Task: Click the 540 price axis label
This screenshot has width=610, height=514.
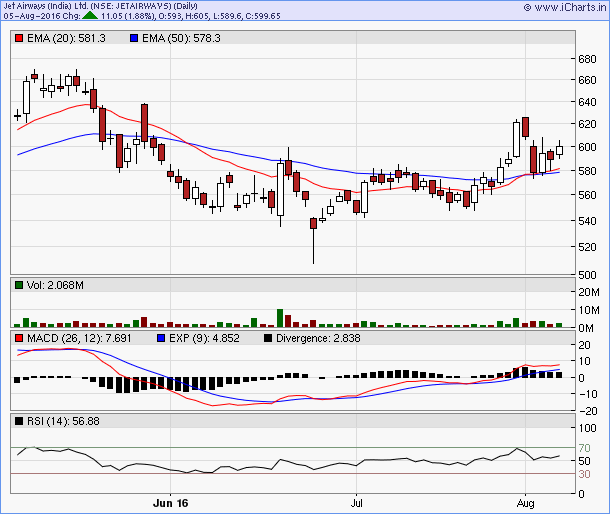Action: point(587,221)
